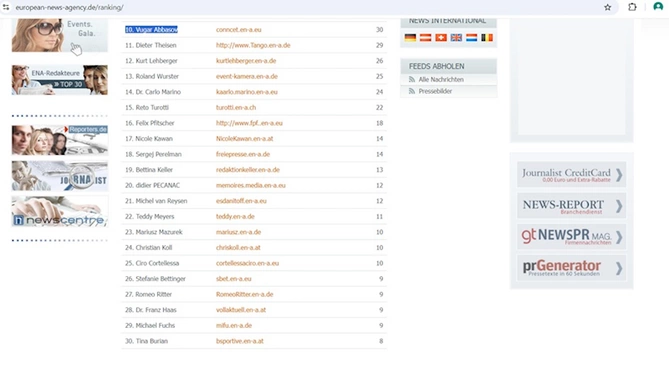
Task: Select the Netherlands flag news edition
Action: [x=471, y=38]
